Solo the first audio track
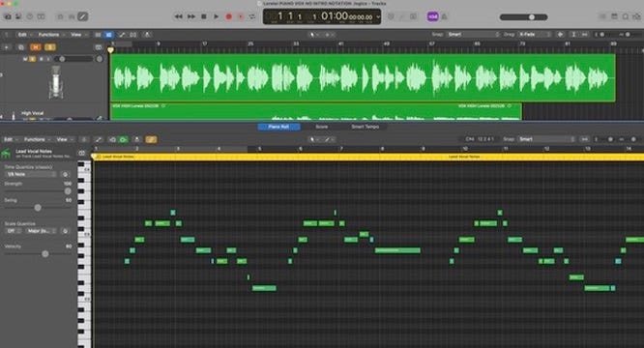 (33, 59)
